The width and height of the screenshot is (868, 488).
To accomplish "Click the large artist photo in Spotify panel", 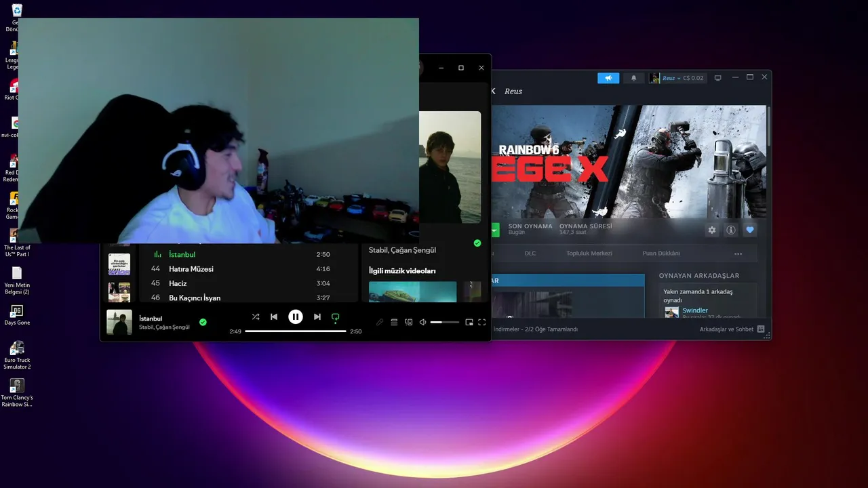I will click(x=450, y=167).
